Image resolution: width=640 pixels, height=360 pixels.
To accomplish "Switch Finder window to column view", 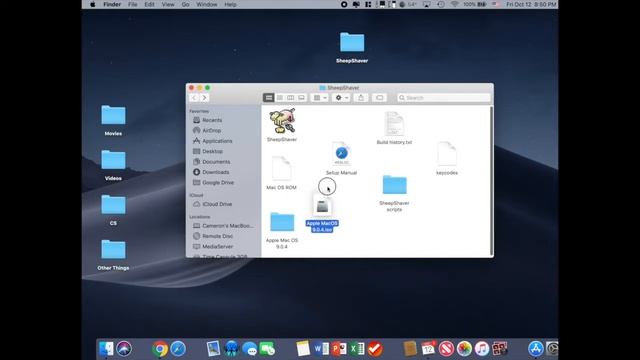I will click(x=290, y=98).
